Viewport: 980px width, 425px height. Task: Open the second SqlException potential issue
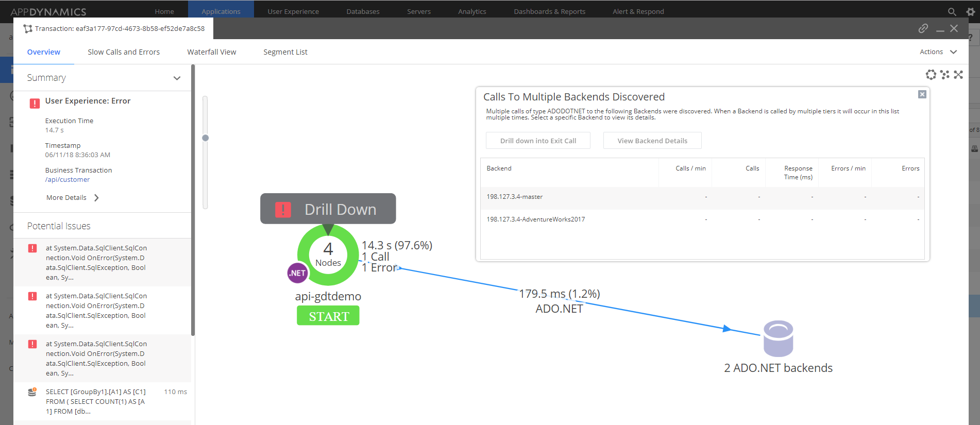tap(102, 311)
